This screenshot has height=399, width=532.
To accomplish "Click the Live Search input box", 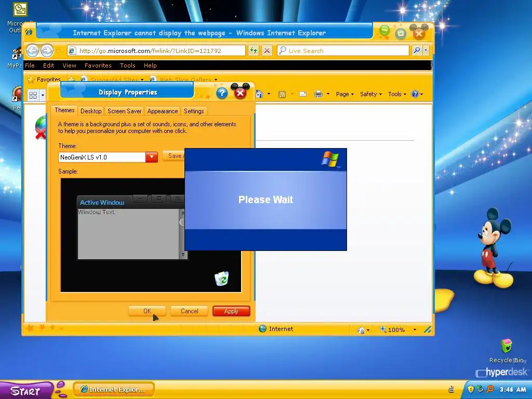I will click(343, 51).
